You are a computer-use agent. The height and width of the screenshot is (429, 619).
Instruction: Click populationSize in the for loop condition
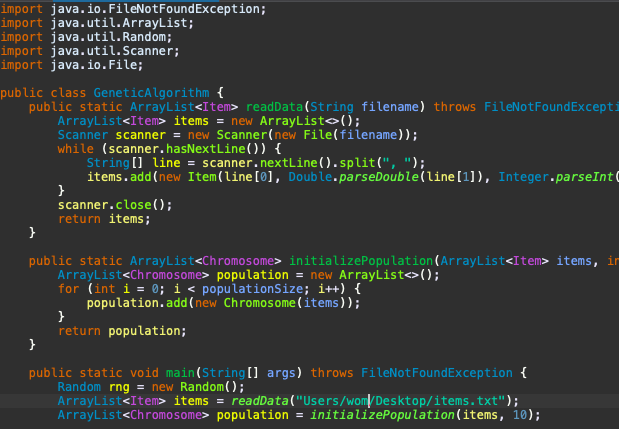[x=252, y=289]
